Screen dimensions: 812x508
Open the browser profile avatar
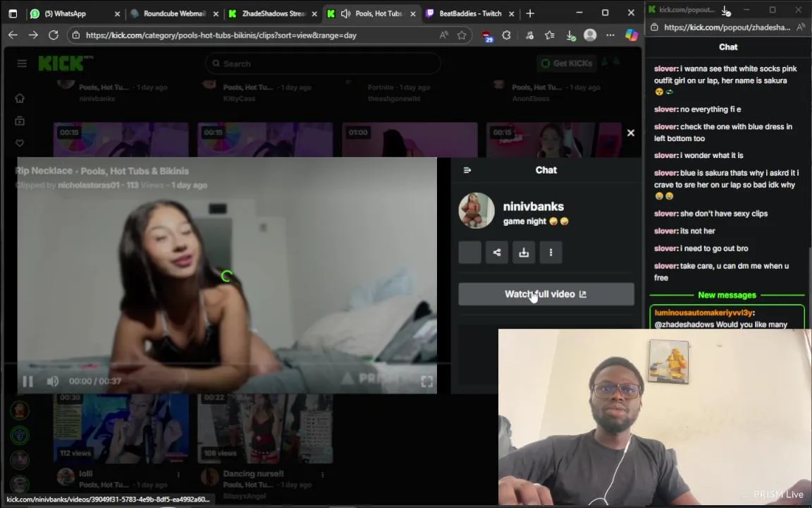coord(590,35)
